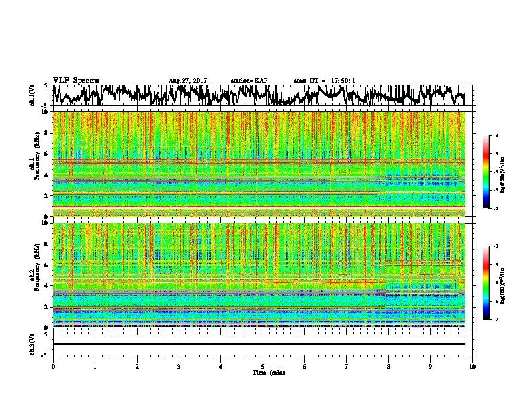
Task: Click inside the ch.1 spectrogram plot
Action: (x=259, y=164)
